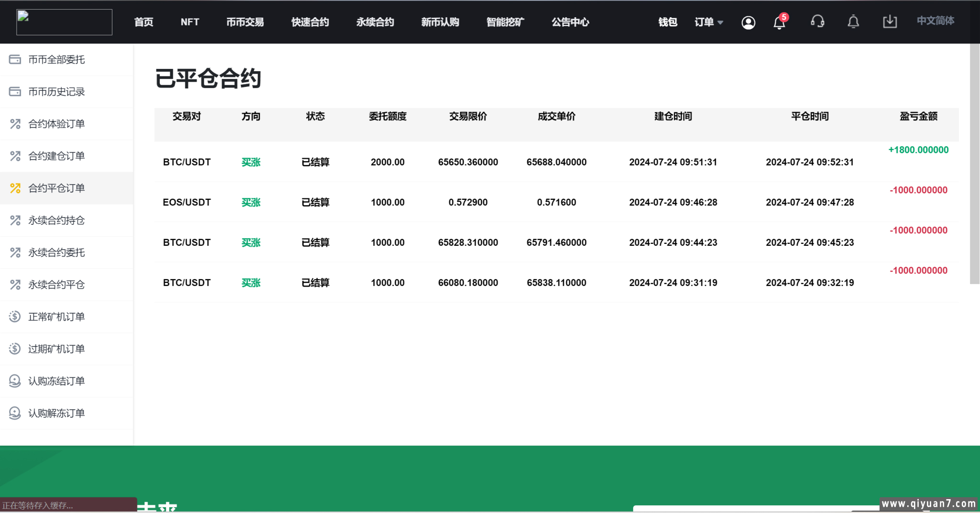Screen dimensions: 980x513
Task: Click the second bell notification icon
Action: (x=853, y=22)
